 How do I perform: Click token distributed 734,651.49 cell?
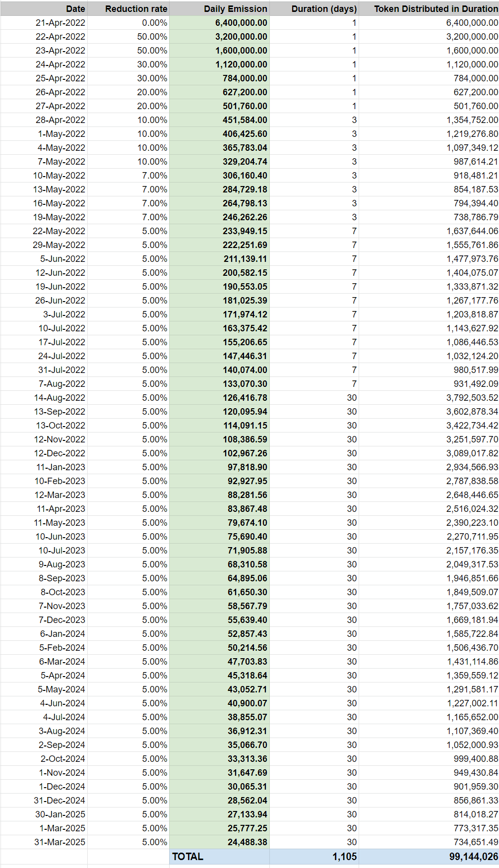(429, 842)
